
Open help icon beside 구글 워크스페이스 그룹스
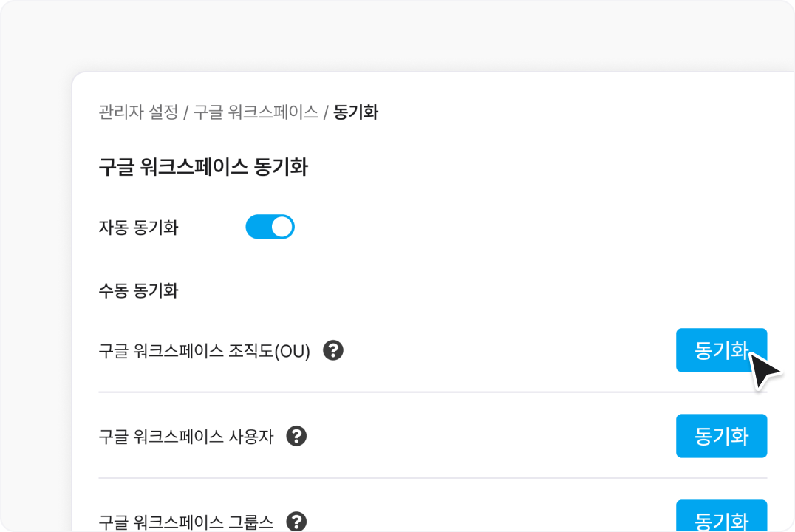point(296,522)
